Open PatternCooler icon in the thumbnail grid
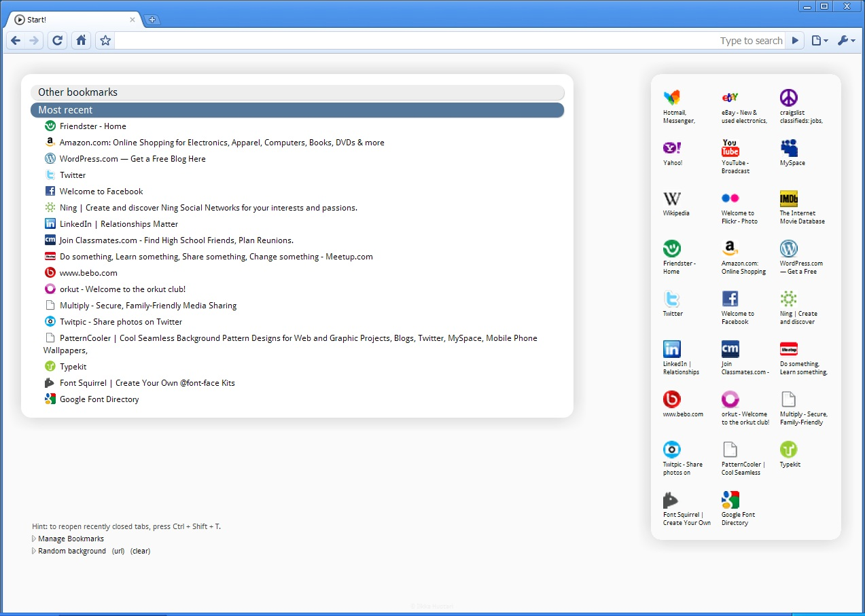The image size is (865, 616). tap(730, 449)
